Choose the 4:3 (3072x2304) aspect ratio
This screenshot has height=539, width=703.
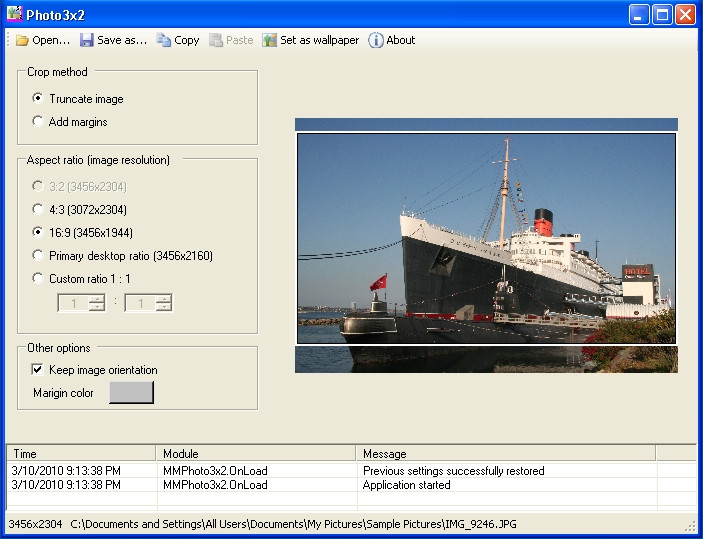point(38,209)
